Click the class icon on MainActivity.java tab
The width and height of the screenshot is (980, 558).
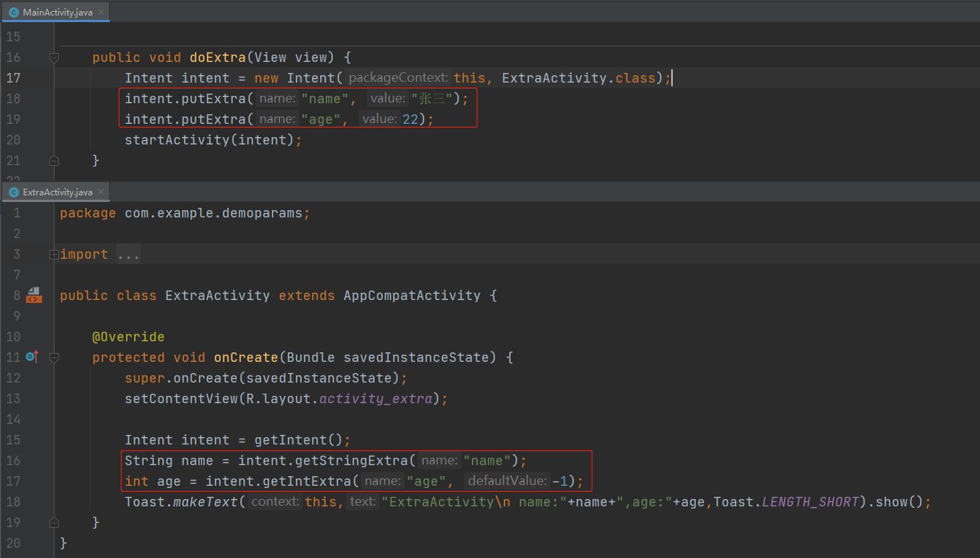(13, 13)
